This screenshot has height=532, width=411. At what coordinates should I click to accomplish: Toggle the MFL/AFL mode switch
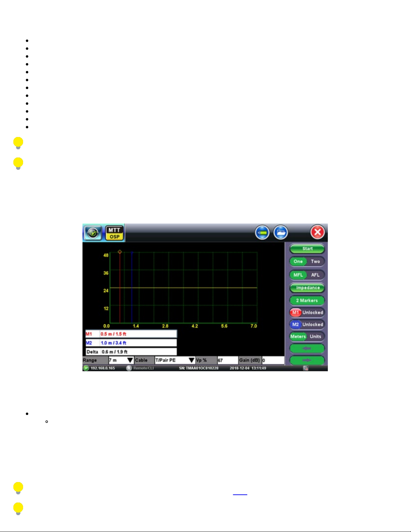[307, 275]
